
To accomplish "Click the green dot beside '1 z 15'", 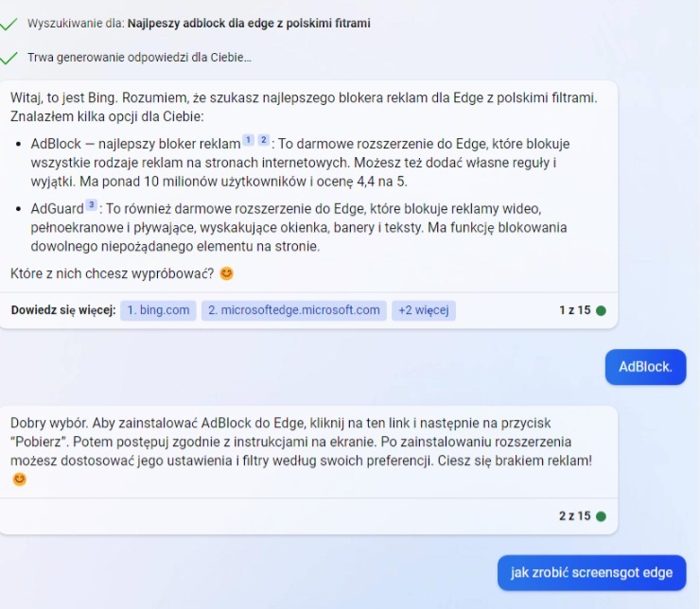I will coord(601,310).
